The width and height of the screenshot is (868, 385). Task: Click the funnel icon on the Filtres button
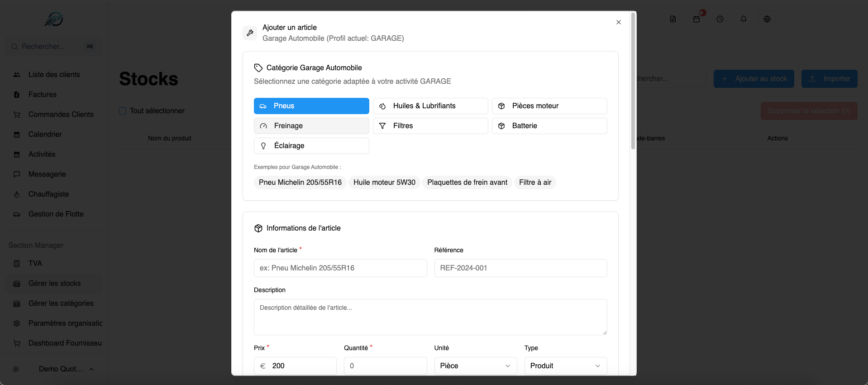(x=382, y=126)
